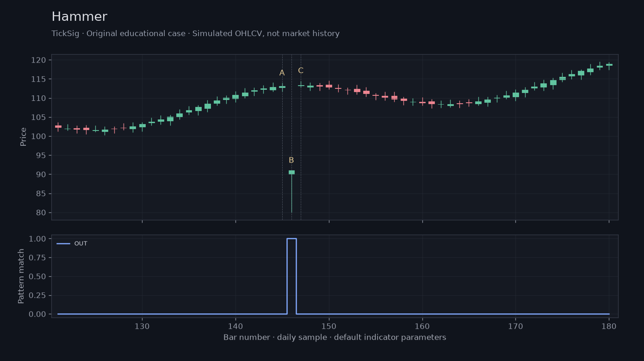Click the 0.25 pattern match tick label
Viewport: 644px width, 361px height.
(38, 295)
